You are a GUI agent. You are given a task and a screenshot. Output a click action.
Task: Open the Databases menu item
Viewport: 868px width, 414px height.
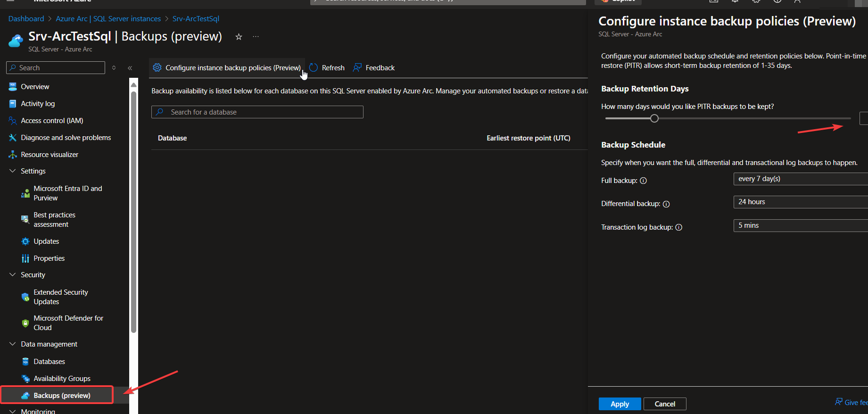coord(49,362)
